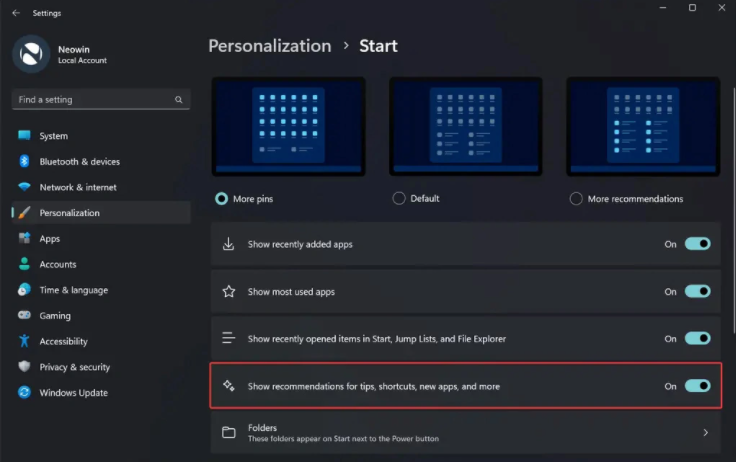The width and height of the screenshot is (736, 462).
Task: Click the search magnifier icon
Action: click(179, 100)
